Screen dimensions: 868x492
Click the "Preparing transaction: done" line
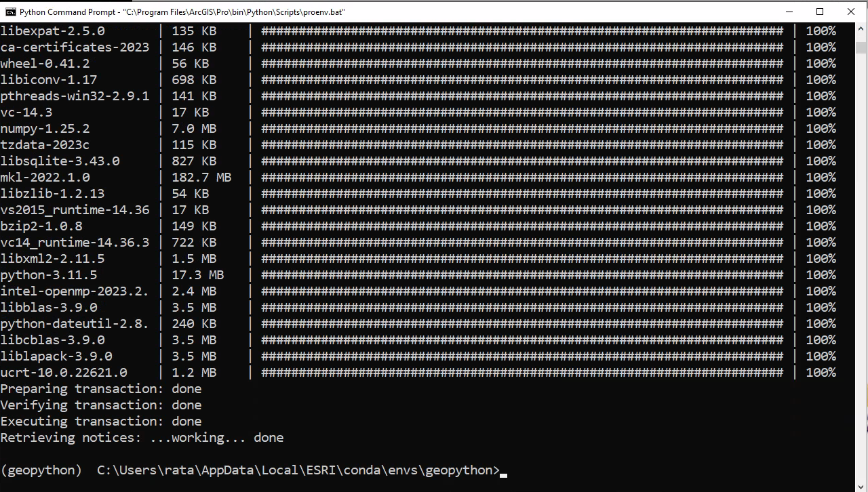[101, 389]
